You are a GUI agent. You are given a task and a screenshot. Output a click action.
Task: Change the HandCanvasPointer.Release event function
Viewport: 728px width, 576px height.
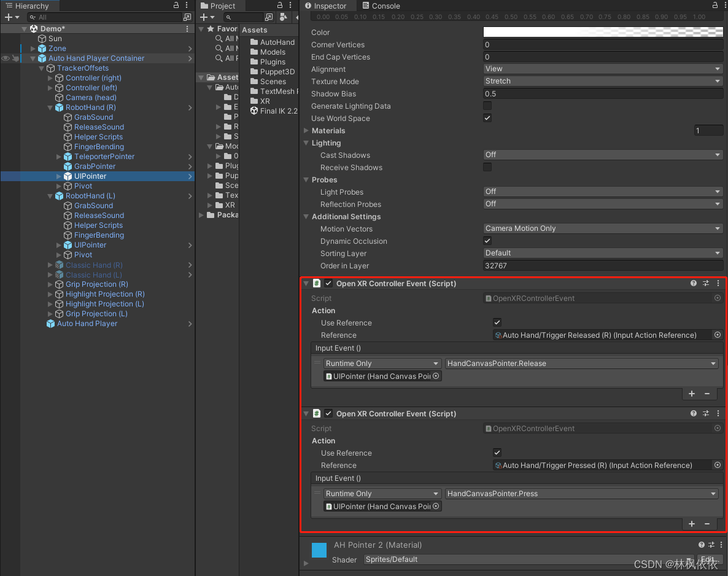point(581,363)
